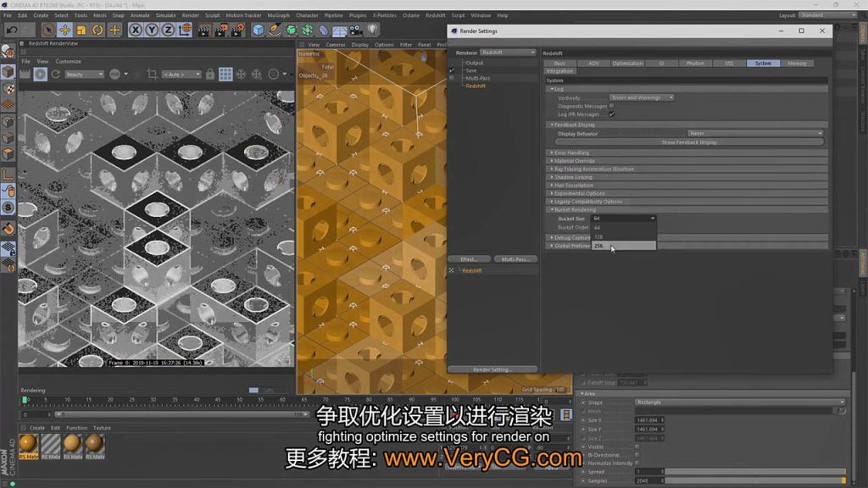868x488 pixels.
Task: Click the coordinate system globe icon
Action: pos(186,30)
